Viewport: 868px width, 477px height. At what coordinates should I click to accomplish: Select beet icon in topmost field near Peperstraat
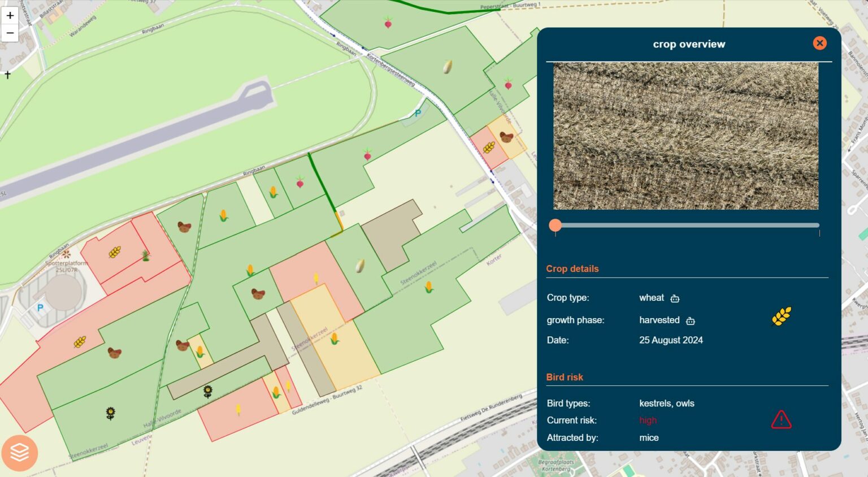tap(388, 23)
